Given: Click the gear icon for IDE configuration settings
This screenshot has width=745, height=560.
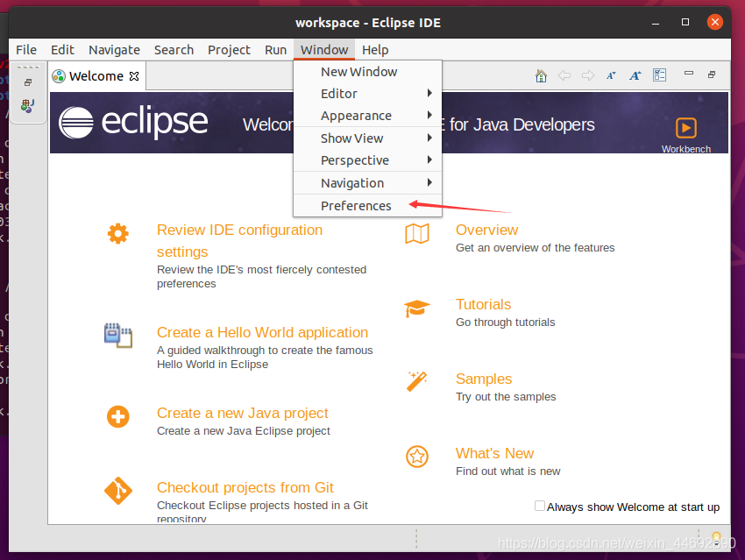Looking at the screenshot, I should click(x=118, y=233).
